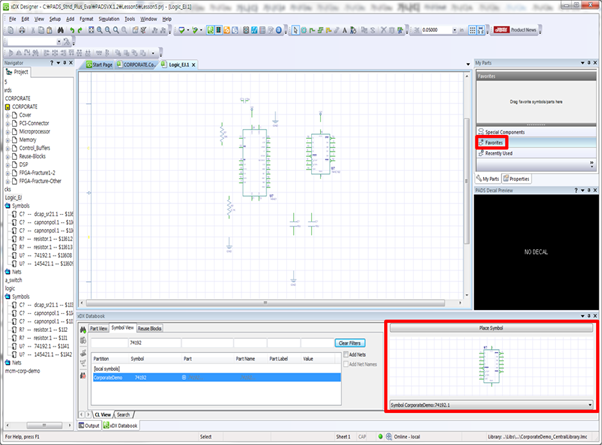
Task: Select the Add Net tool icon
Action: (312, 30)
